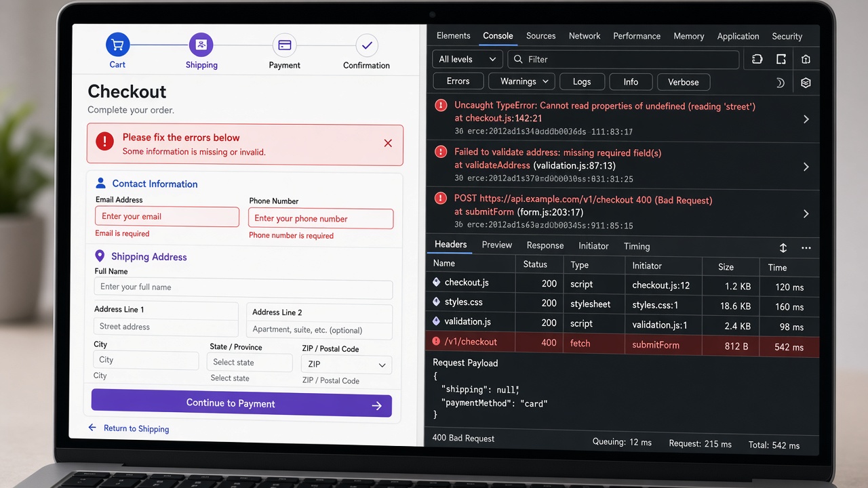The width and height of the screenshot is (868, 488).
Task: Click the back arrow beside Return to Shipping
Action: [92, 428]
